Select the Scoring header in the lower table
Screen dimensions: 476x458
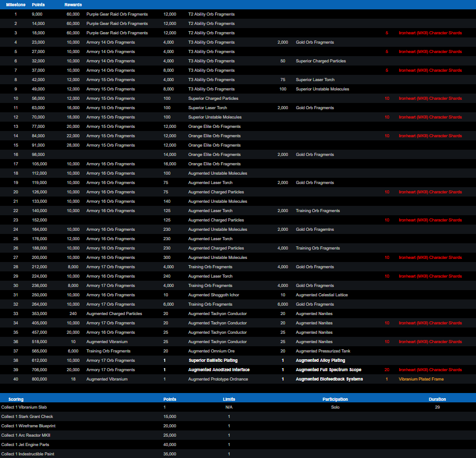pyautogui.click(x=16, y=399)
